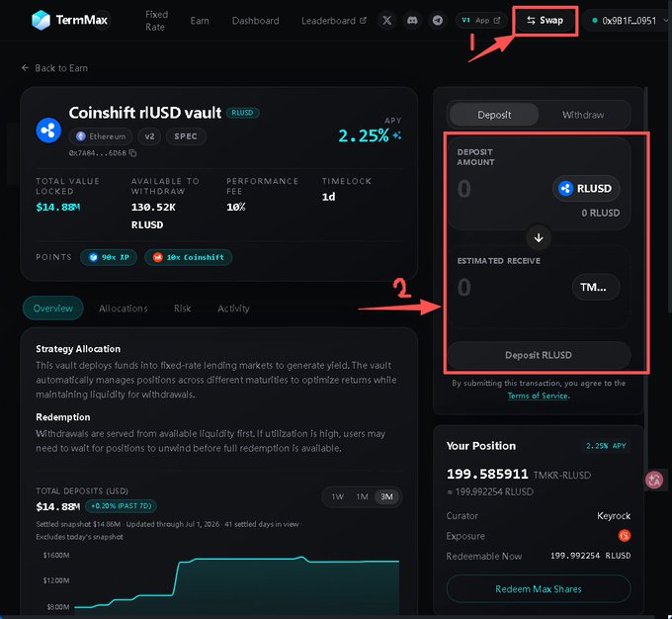
Task: Click the Deposit RLUSD button
Action: pos(539,355)
